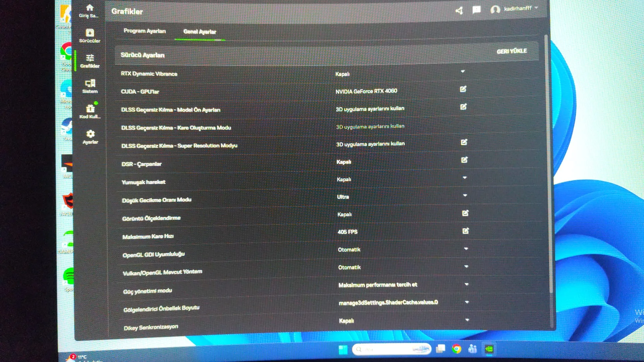Open Güç yönetimi modu dropdown
644x362 pixels.
466,284
